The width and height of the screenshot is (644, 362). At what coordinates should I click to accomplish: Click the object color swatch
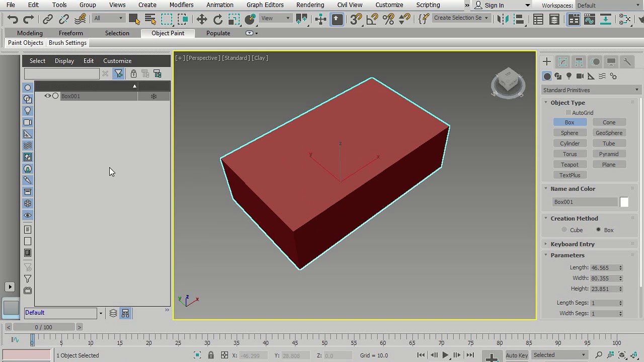point(624,202)
